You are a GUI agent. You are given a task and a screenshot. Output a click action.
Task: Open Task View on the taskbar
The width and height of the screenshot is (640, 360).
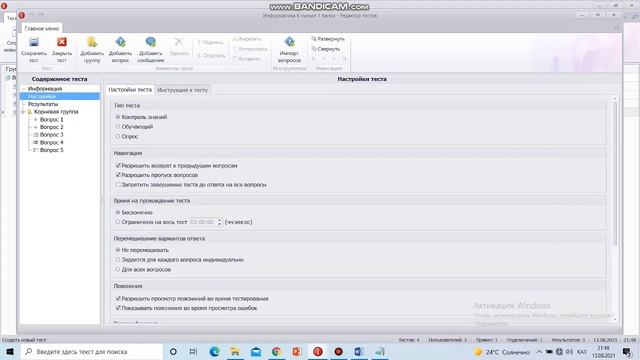pyautogui.click(x=193, y=351)
